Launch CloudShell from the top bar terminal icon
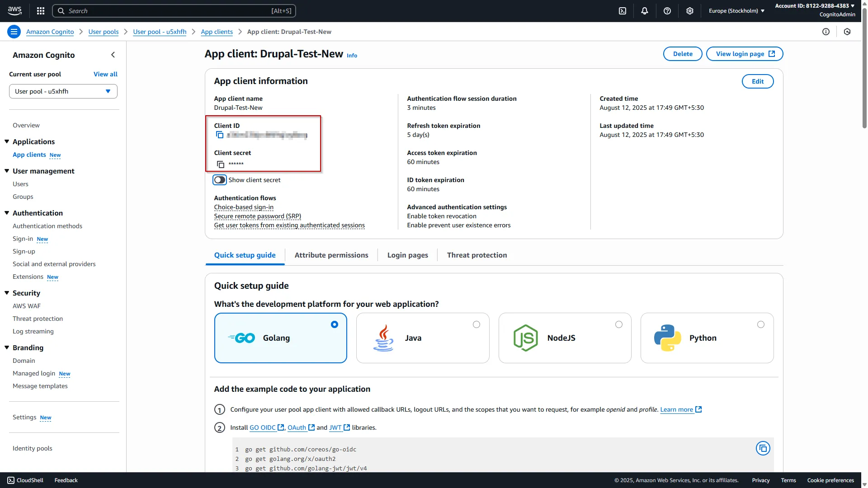Screen dimensions: 868x488 [623, 11]
